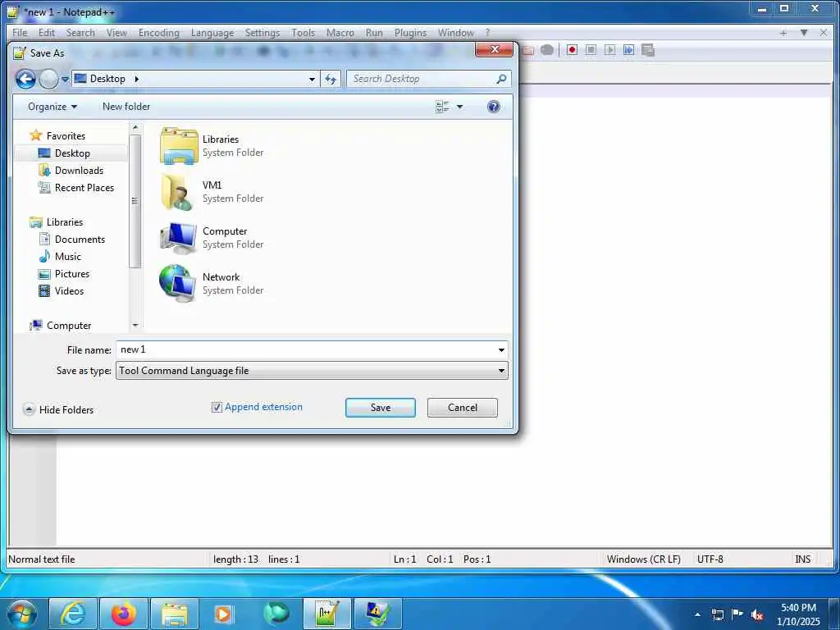Image resolution: width=840 pixels, height=630 pixels.
Task: Show hidden system tray icons
Action: pos(697,614)
